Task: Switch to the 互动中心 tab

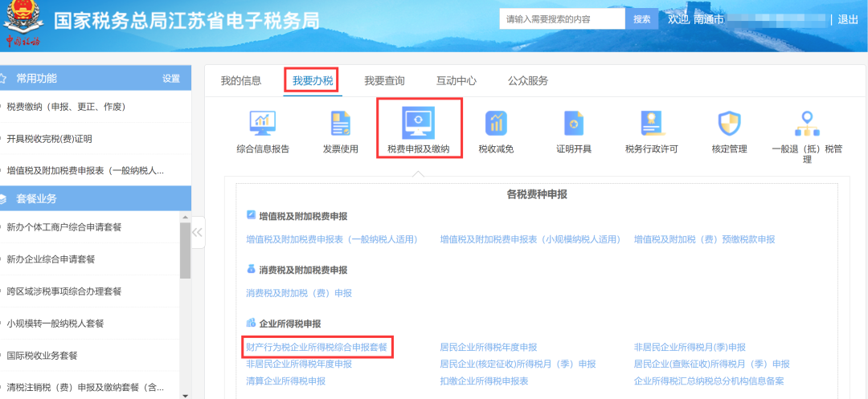Action: [457, 81]
